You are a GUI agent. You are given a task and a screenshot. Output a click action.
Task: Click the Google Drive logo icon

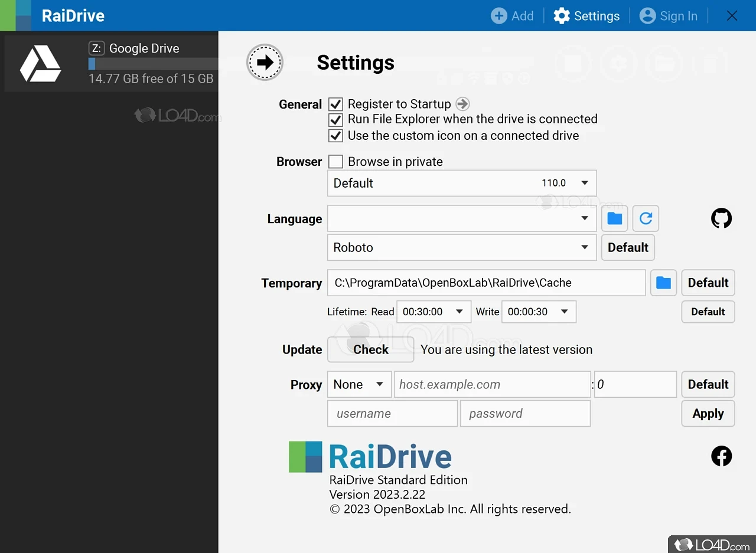tap(40, 64)
